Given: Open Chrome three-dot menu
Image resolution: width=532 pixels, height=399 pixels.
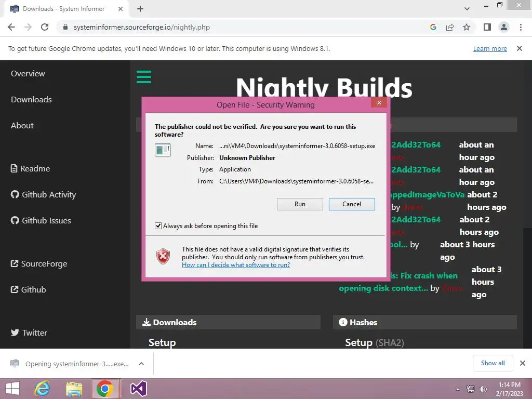Looking at the screenshot, I should (521, 27).
